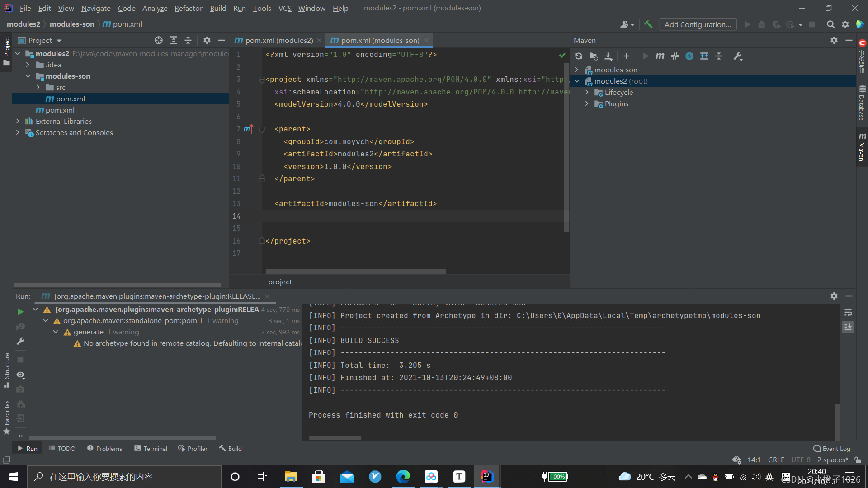Screen dimensions: 868x488
Task: Rerun Maven task with green play icon
Action: pos(20,312)
